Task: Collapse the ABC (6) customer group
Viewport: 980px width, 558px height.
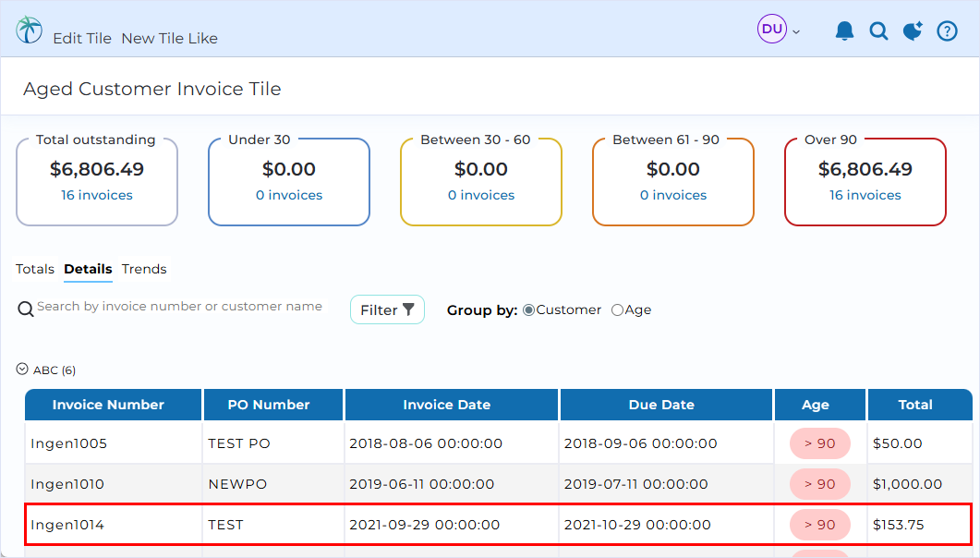Action: (22, 370)
